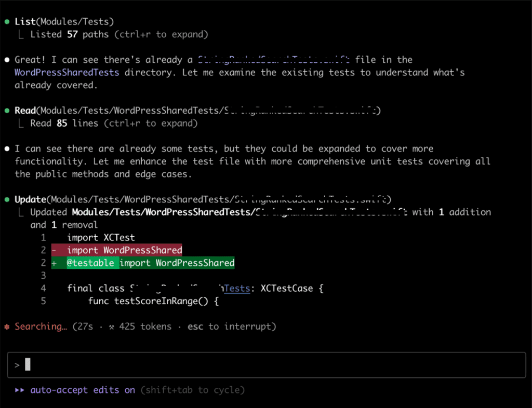Click the 'with 1 addition' summary text
Viewport: 532px width, 408px height.
pyautogui.click(x=451, y=212)
